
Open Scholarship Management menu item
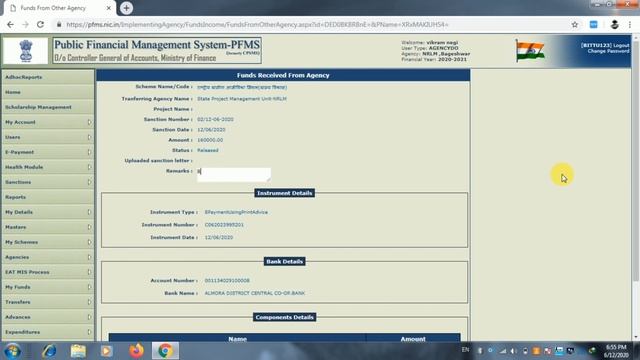click(x=48, y=107)
